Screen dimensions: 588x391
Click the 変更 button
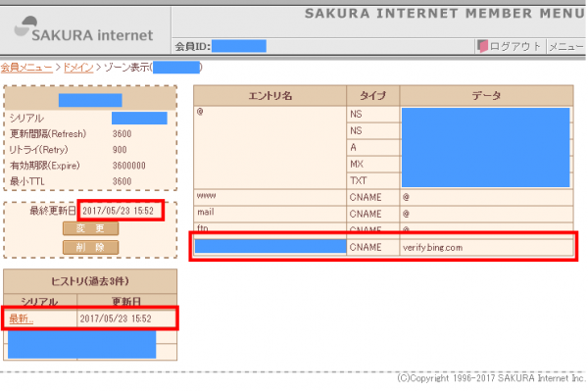click(x=90, y=228)
